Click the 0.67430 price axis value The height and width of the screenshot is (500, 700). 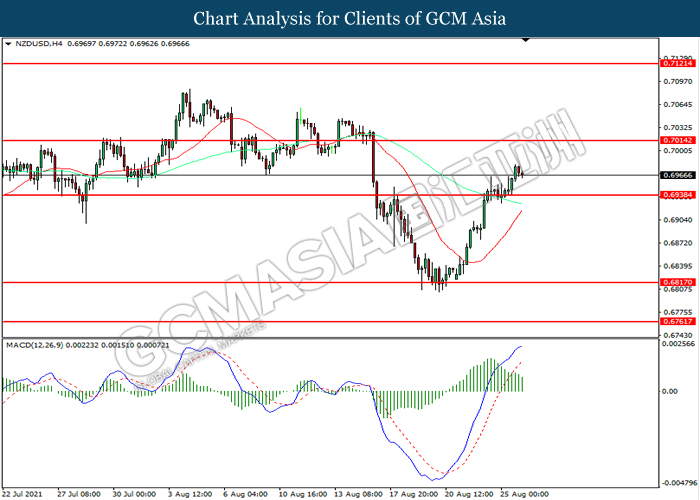click(678, 335)
